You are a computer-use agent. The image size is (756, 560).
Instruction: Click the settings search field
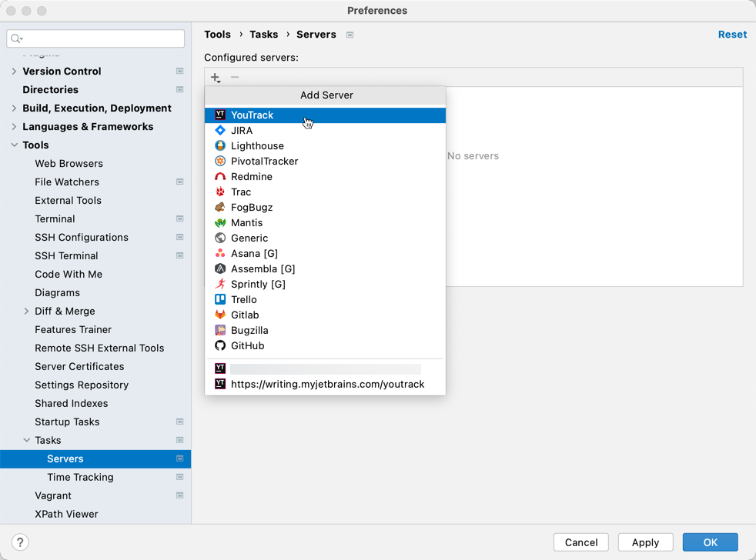[95, 38]
